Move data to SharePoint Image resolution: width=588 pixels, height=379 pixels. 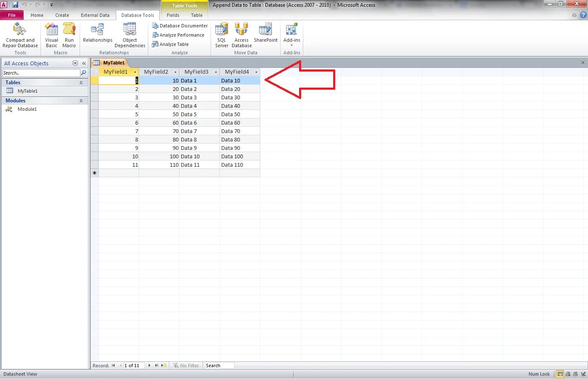tap(266, 33)
